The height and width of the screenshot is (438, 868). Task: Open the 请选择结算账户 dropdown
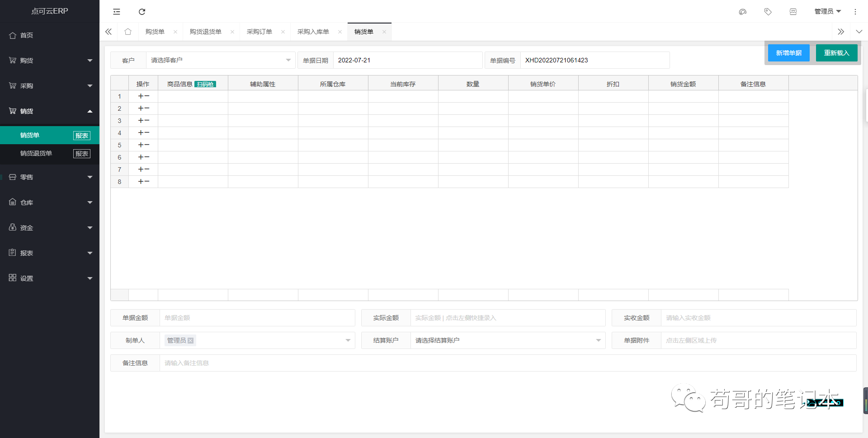click(508, 340)
